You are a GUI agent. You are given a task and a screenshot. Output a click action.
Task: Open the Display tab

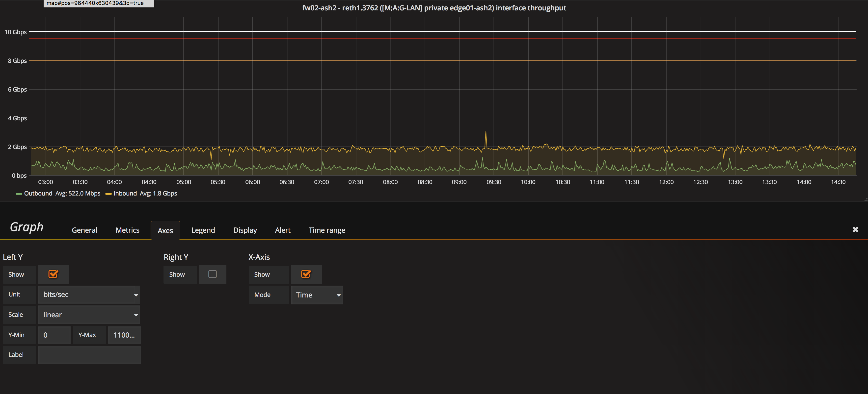click(x=245, y=230)
